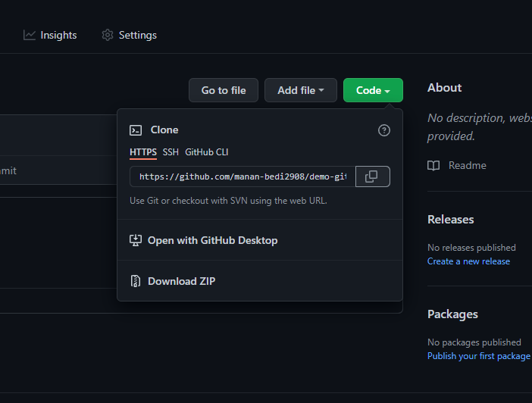Open Create a new release link

(468, 261)
